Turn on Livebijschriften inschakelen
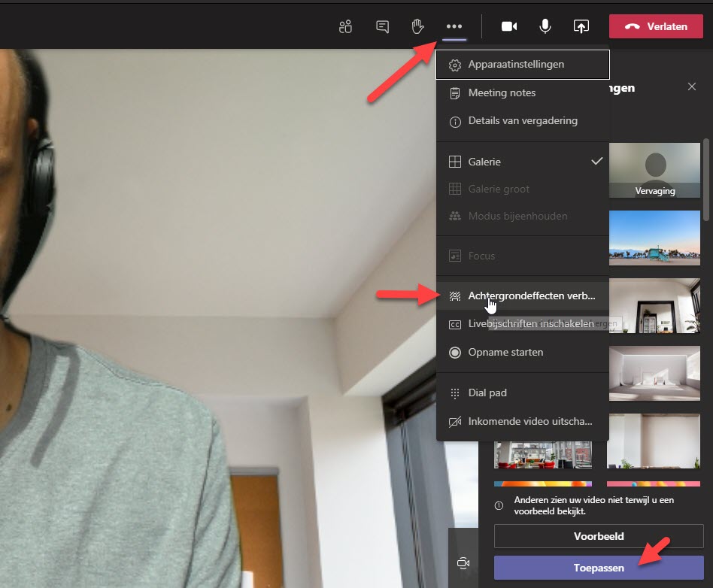 coord(523,324)
